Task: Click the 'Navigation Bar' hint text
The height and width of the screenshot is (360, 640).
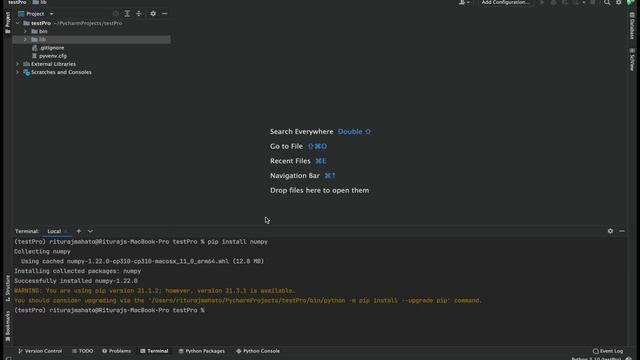Action: pyautogui.click(x=295, y=176)
